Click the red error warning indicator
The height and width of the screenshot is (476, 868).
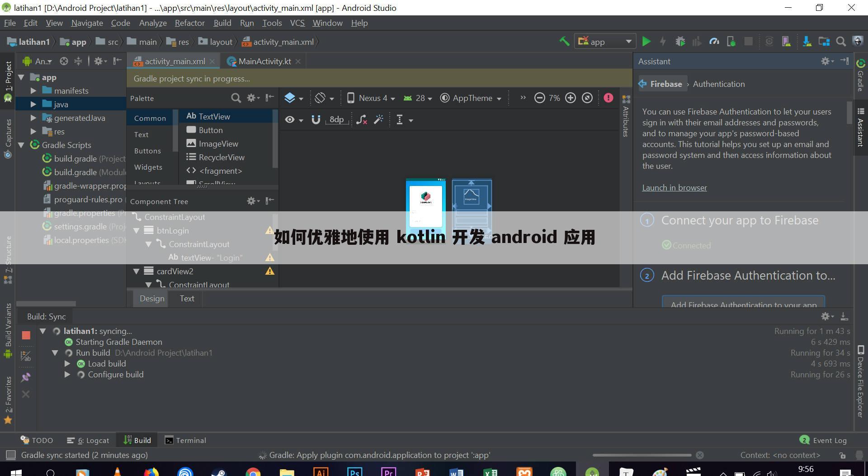(609, 98)
